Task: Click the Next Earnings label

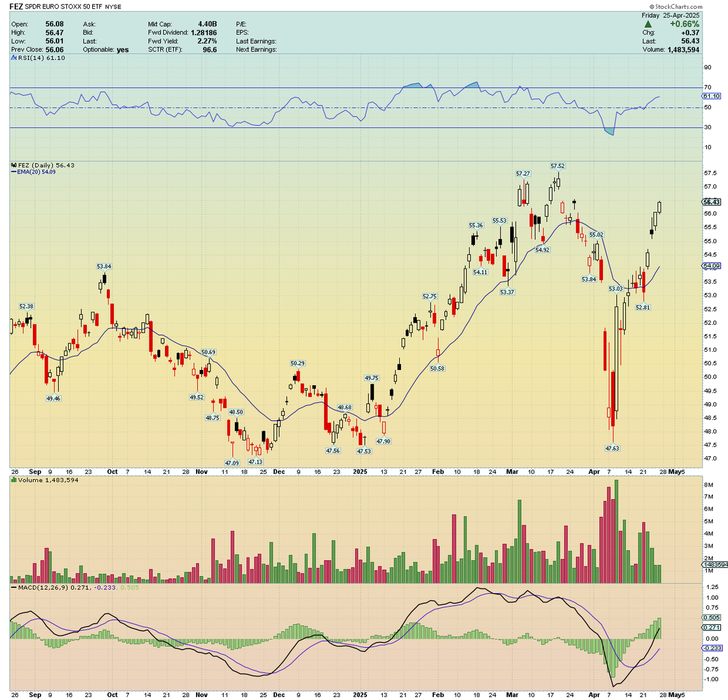Action: point(257,50)
